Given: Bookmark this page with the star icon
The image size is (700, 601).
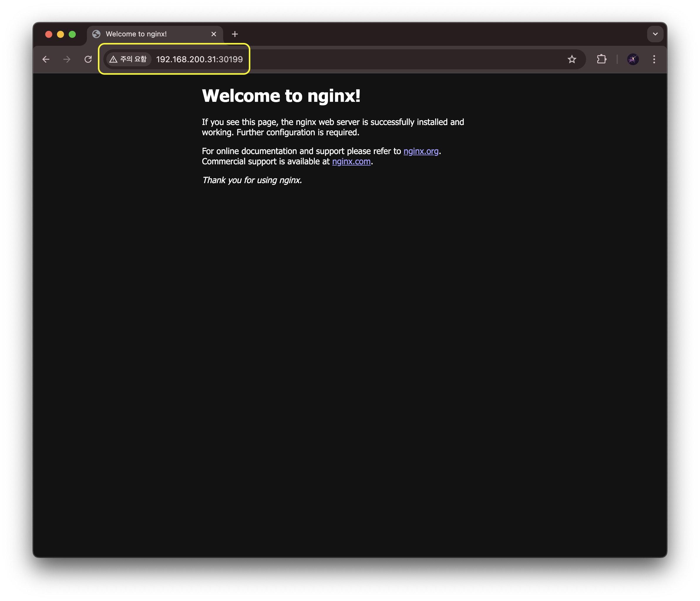Looking at the screenshot, I should (572, 59).
